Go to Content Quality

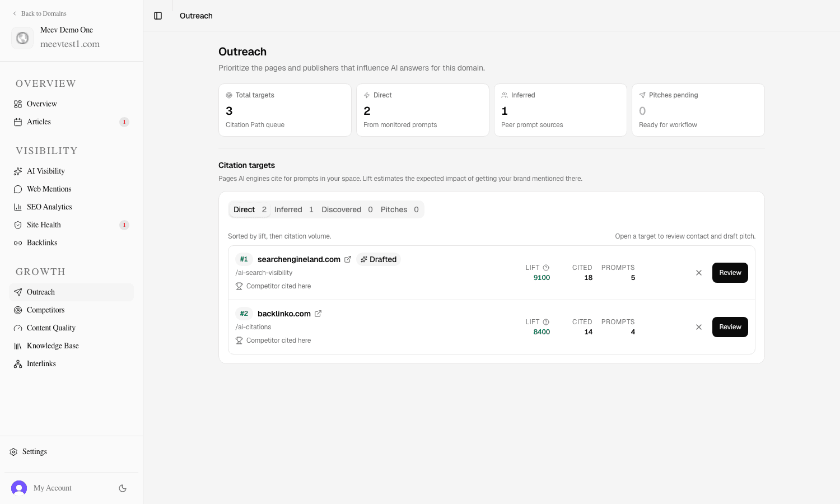tap(71, 328)
